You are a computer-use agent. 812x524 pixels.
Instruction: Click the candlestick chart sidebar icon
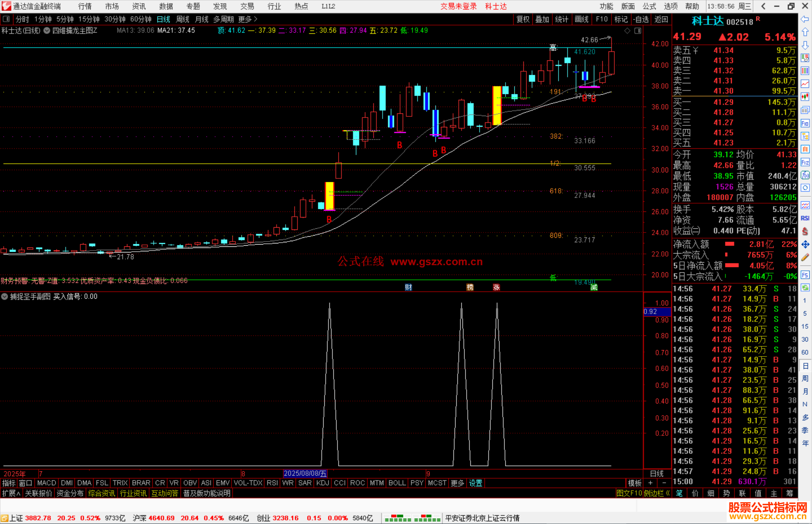[805, 97]
